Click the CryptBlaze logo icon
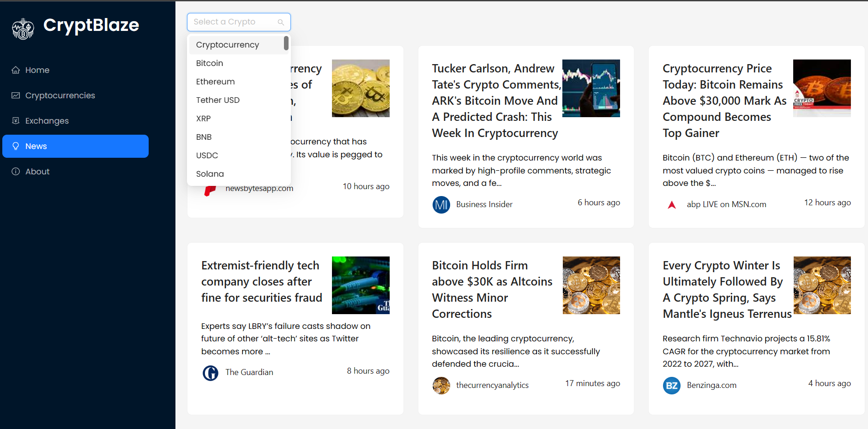The height and width of the screenshot is (429, 868). 23,29
